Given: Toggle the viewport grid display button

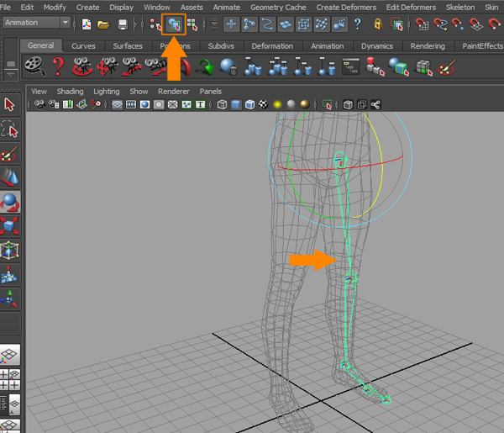Looking at the screenshot, I should 117,104.
